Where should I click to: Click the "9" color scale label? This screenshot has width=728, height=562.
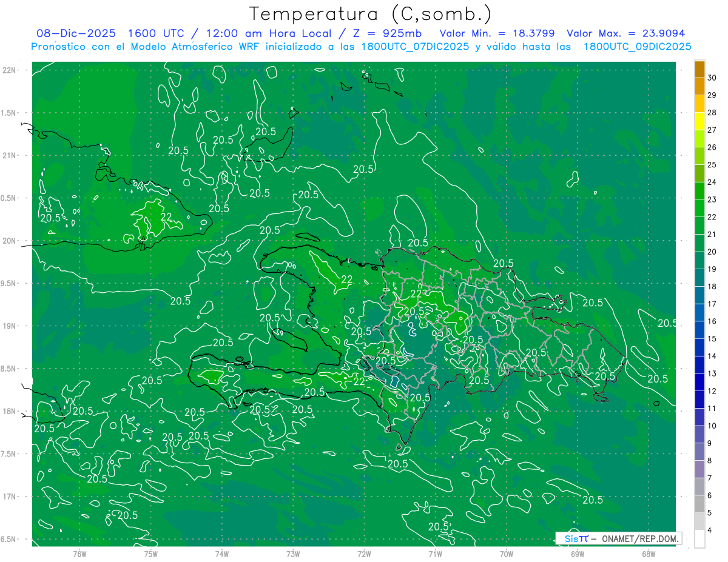(x=710, y=443)
